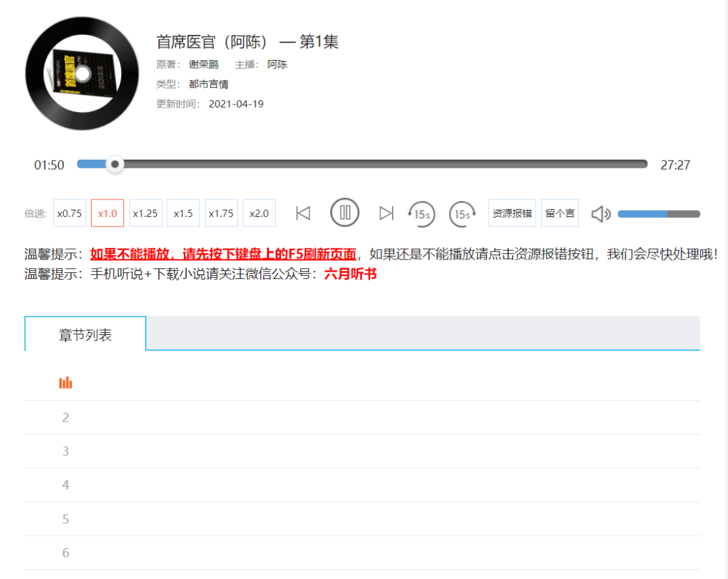Click the 资源报错 button
This screenshot has width=728, height=579.
tap(512, 212)
